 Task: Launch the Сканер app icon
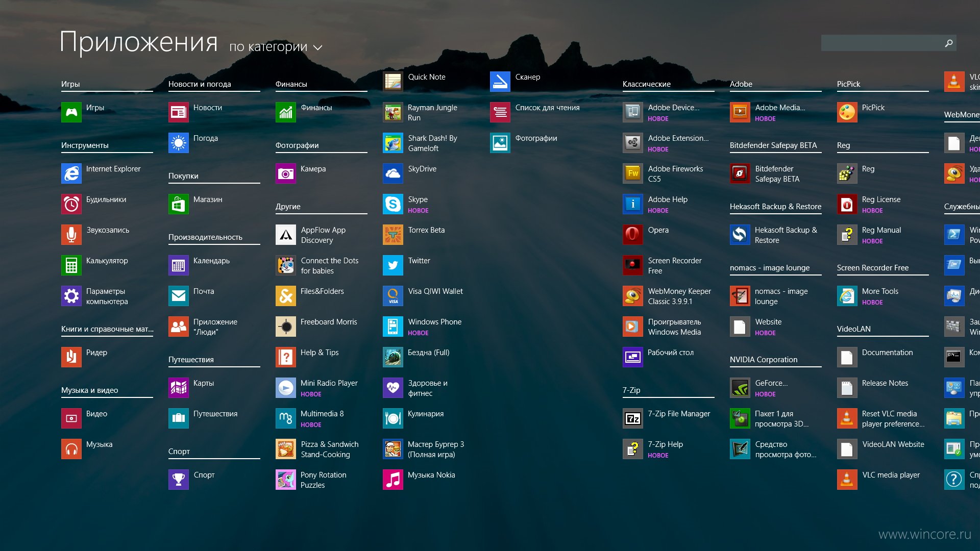(500, 82)
